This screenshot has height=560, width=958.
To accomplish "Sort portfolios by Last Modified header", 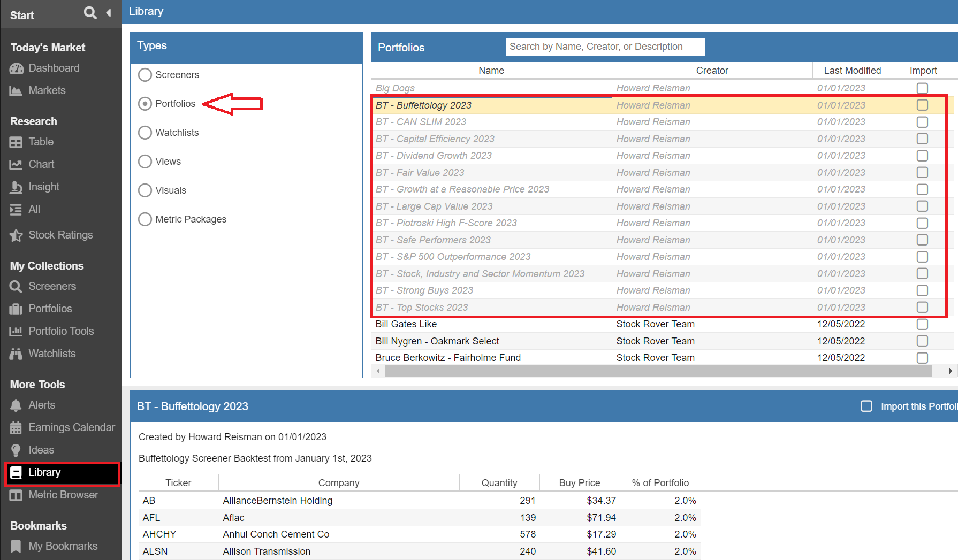I will 853,71.
